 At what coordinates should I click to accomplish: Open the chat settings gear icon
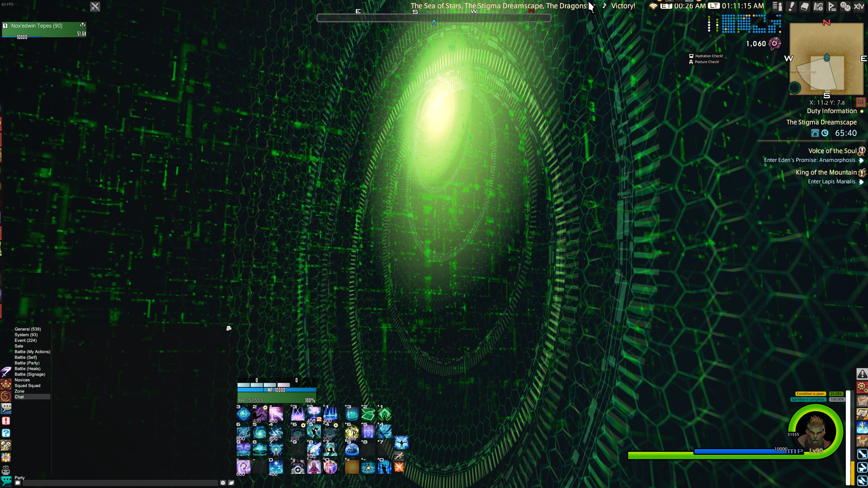(x=223, y=483)
